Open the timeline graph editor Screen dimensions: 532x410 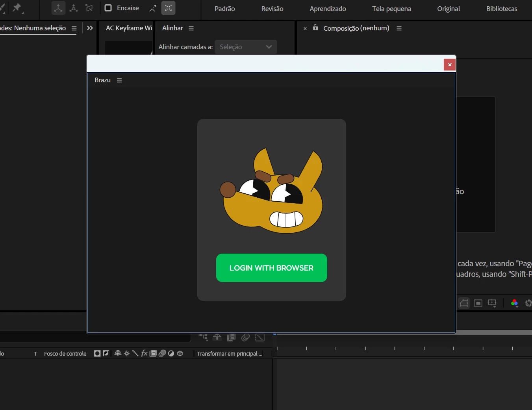(260, 338)
